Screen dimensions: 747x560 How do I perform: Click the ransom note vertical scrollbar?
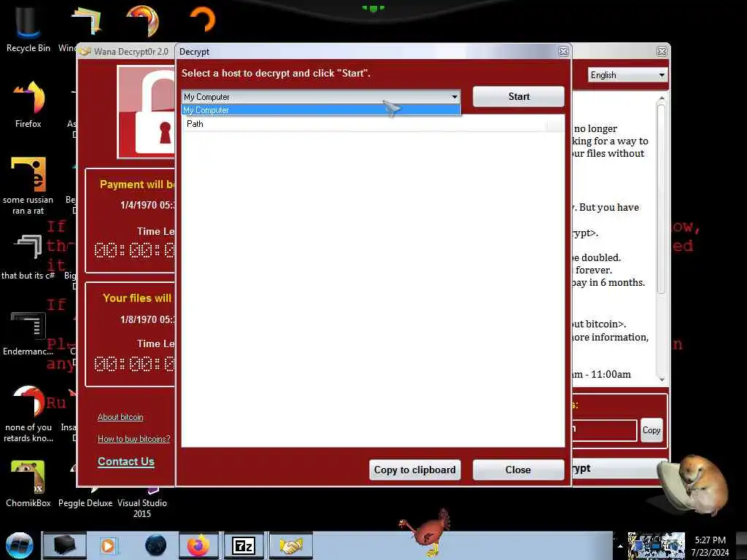click(x=661, y=198)
